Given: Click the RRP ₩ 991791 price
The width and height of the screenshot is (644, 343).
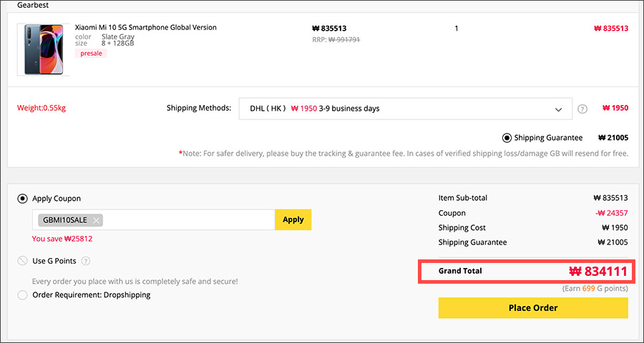Looking at the screenshot, I should click(336, 40).
